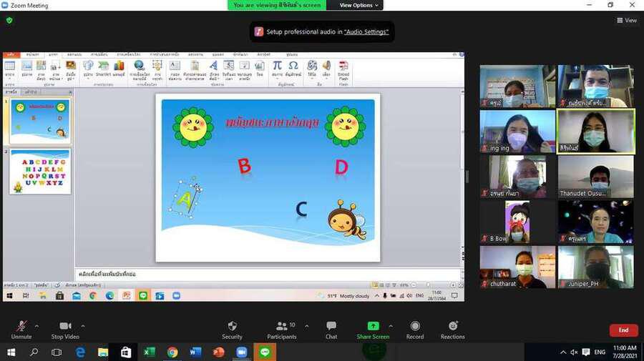The width and height of the screenshot is (644, 361).
Task: Click the red letter B on slide
Action: (x=244, y=167)
